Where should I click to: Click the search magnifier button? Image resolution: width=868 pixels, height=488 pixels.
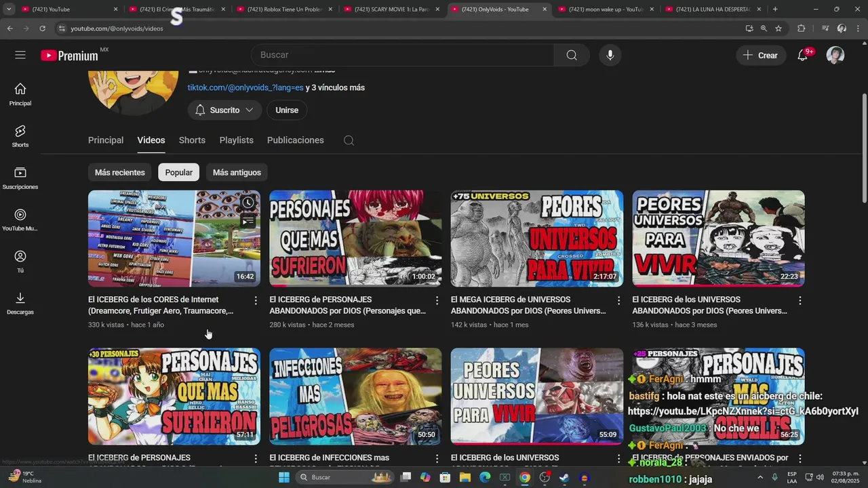coord(572,55)
